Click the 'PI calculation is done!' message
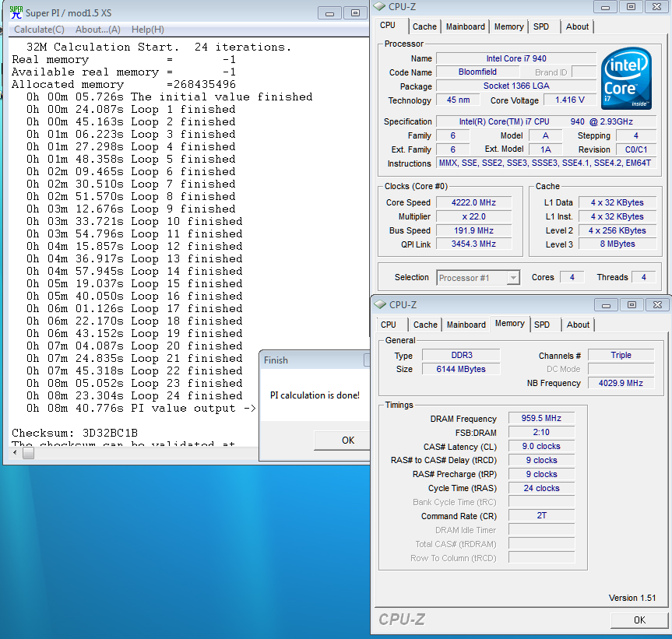 point(315,395)
